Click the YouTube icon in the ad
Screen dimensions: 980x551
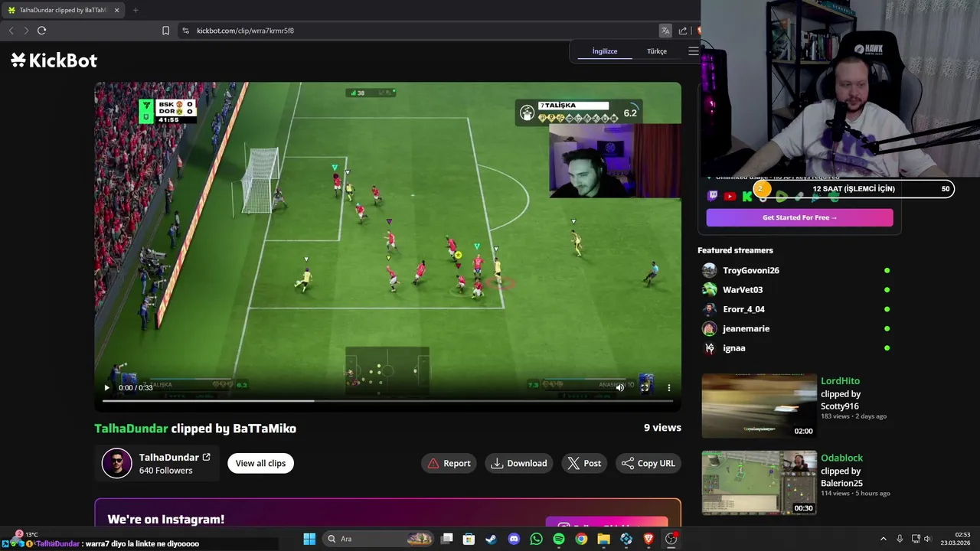[730, 197]
